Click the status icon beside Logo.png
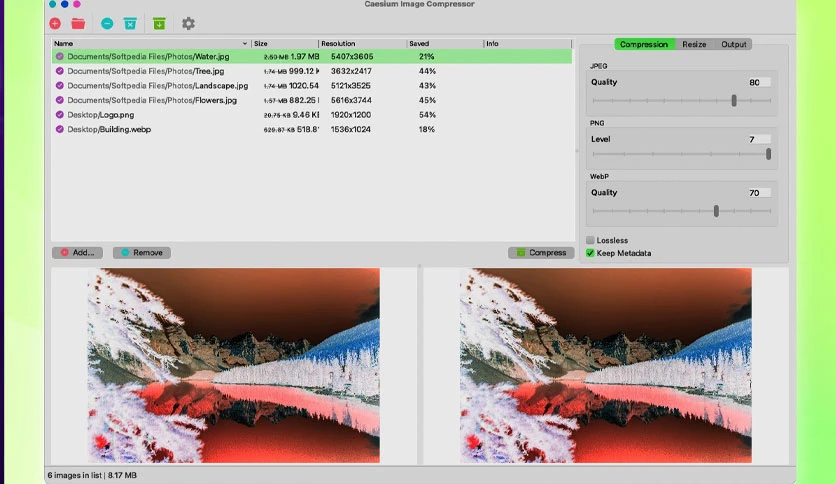Viewport: 836px width, 484px height. [60, 115]
